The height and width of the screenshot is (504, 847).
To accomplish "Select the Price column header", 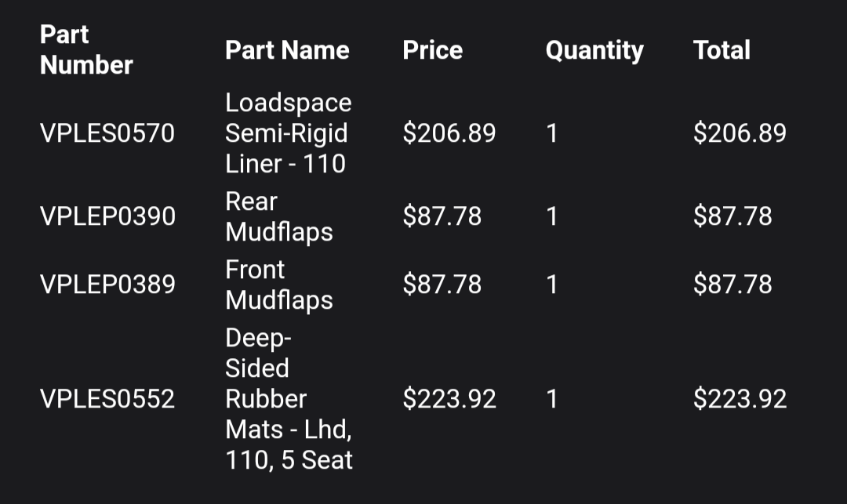I will click(x=432, y=50).
